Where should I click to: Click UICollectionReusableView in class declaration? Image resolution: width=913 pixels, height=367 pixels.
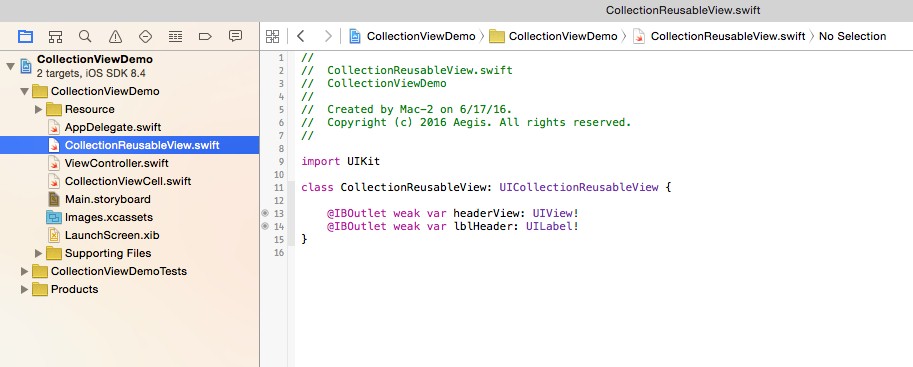pyautogui.click(x=579, y=188)
